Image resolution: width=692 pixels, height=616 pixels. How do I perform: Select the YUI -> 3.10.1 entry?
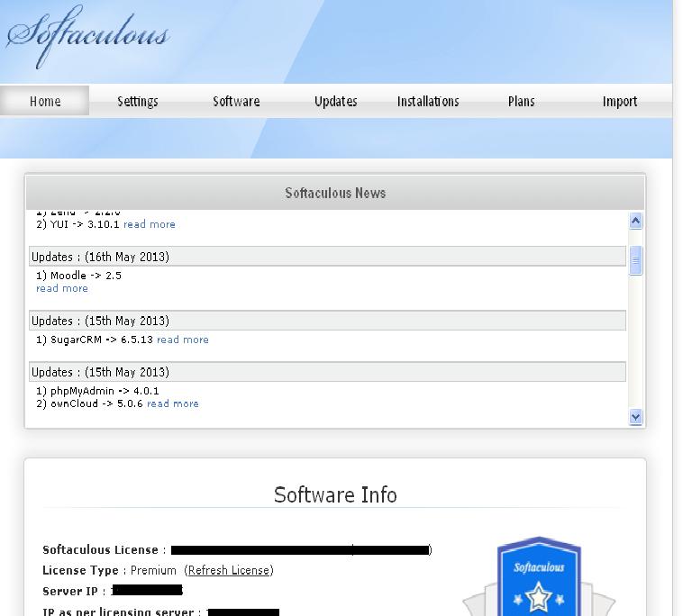click(77, 224)
